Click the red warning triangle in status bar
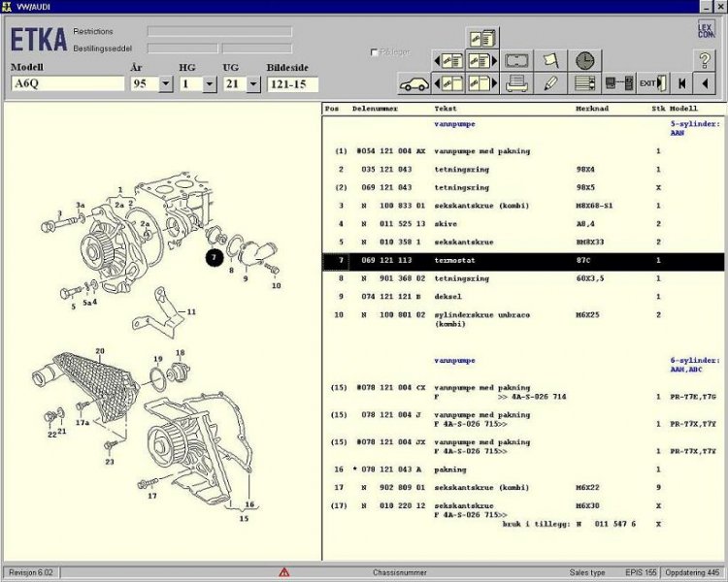The width and height of the screenshot is (728, 582). coord(284,572)
